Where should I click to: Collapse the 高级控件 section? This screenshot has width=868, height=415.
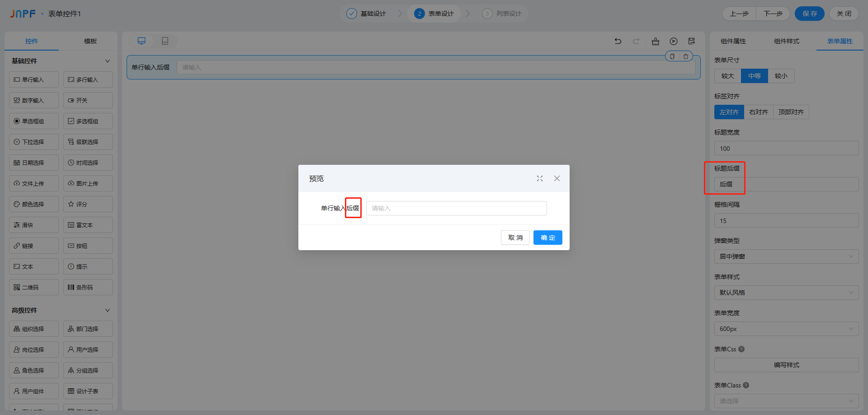[x=108, y=310]
